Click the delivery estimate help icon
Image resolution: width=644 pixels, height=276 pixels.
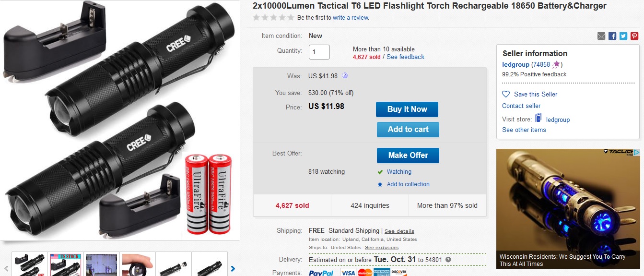(x=448, y=260)
